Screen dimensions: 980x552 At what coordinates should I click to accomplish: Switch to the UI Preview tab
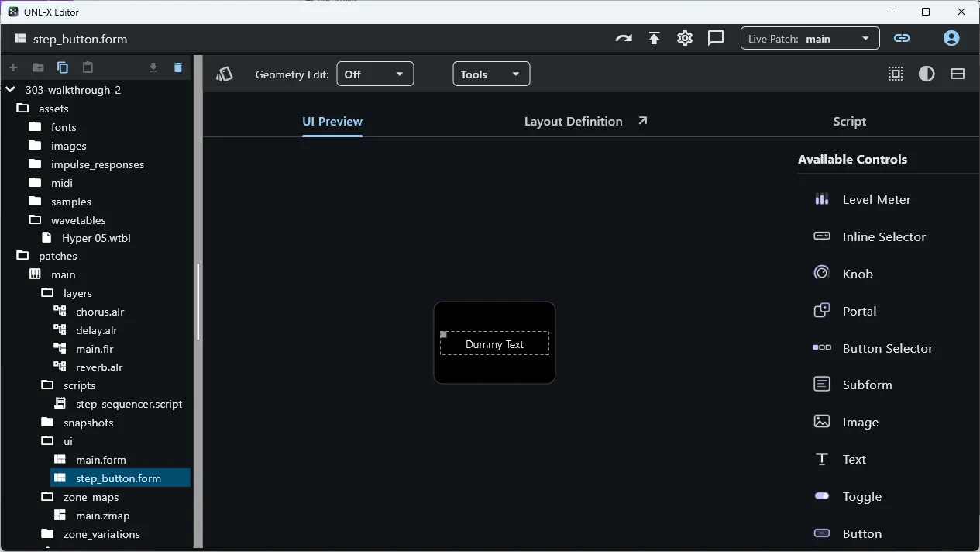click(x=332, y=121)
